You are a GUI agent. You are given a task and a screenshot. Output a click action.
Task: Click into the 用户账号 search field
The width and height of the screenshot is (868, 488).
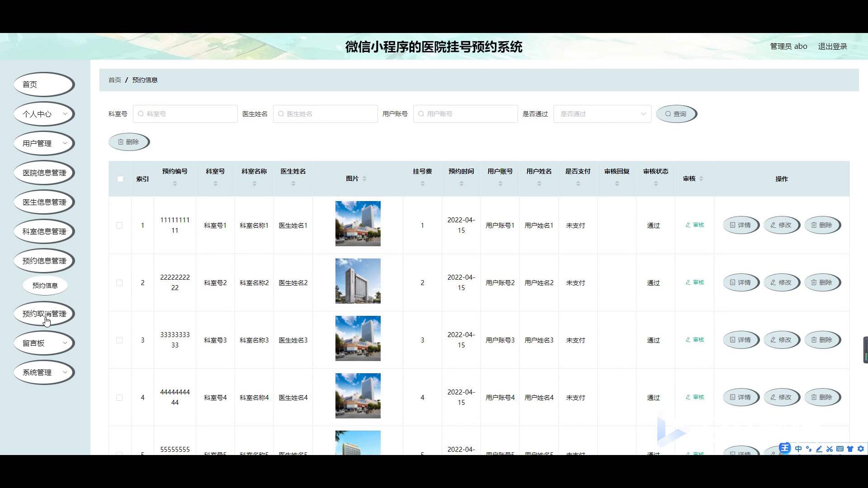tap(466, 114)
